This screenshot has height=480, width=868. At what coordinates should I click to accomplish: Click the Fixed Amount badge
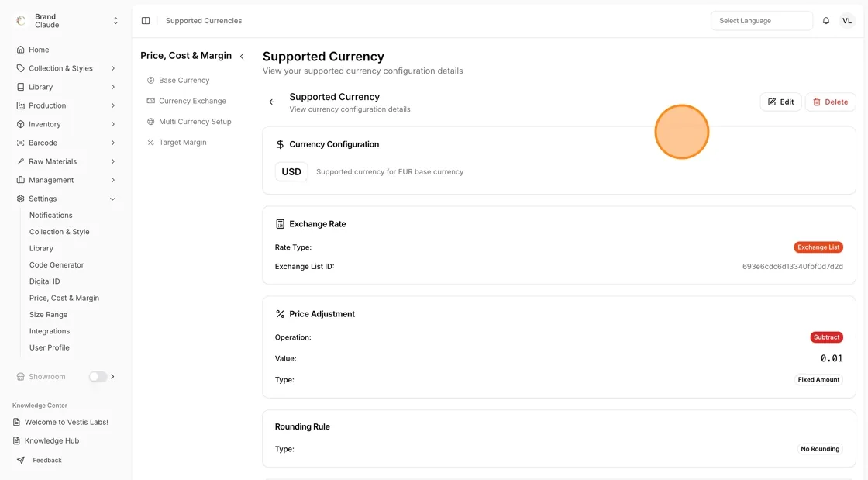[x=818, y=380]
